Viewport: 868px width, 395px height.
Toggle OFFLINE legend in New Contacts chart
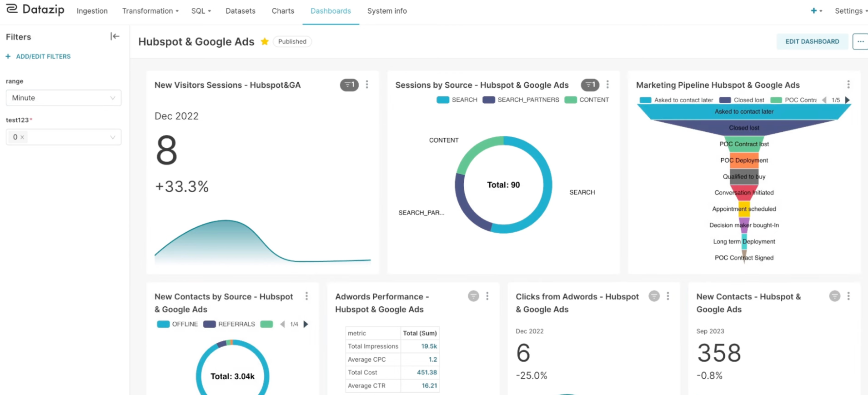[177, 324]
